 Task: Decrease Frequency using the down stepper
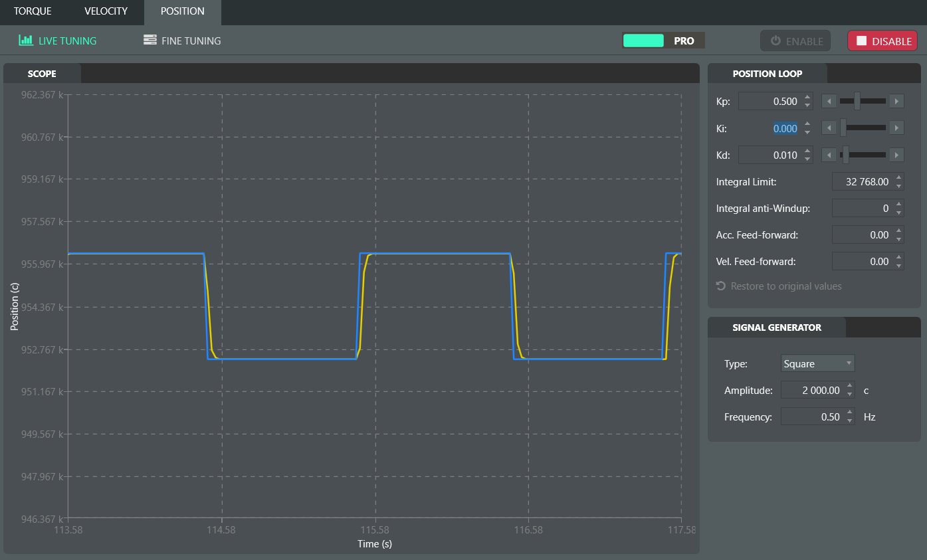click(850, 421)
